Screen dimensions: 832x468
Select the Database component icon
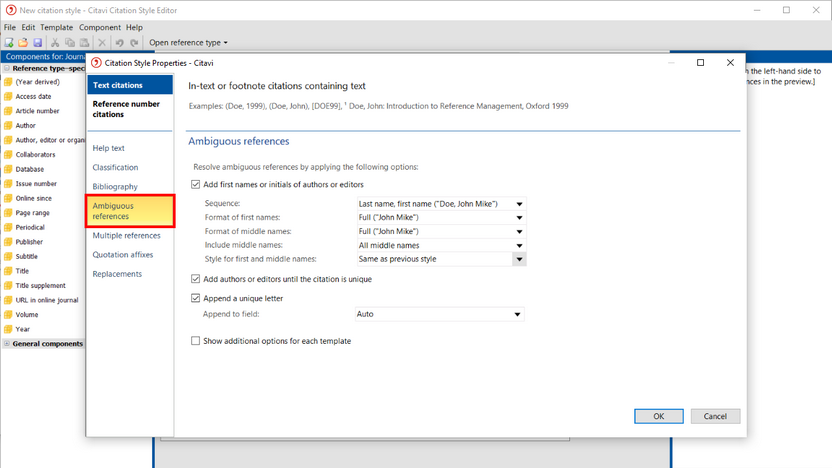click(x=8, y=169)
